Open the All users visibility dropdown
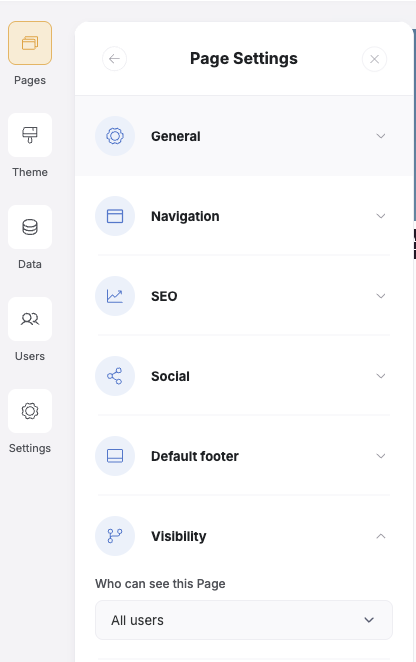Image resolution: width=416 pixels, height=662 pixels. tap(244, 620)
